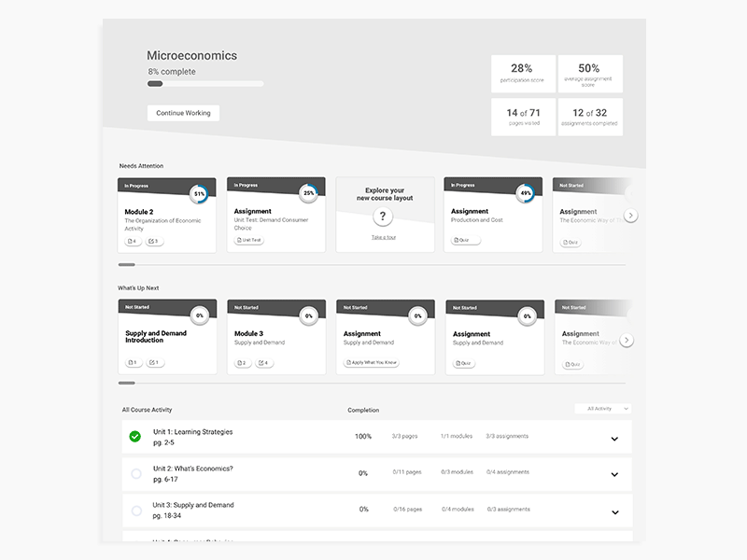Click green completed checkmark for Unit 1
The height and width of the screenshot is (560, 747).
(x=135, y=436)
